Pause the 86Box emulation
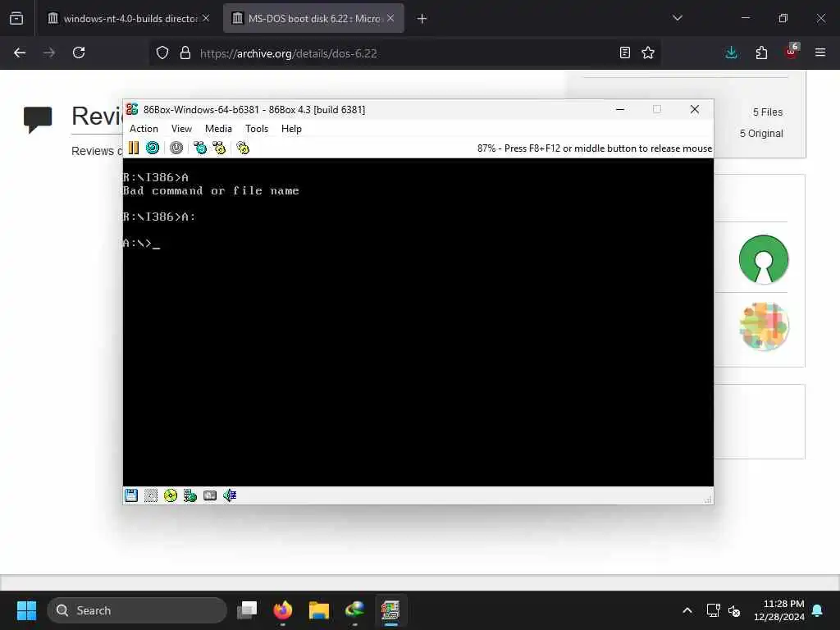 click(134, 148)
